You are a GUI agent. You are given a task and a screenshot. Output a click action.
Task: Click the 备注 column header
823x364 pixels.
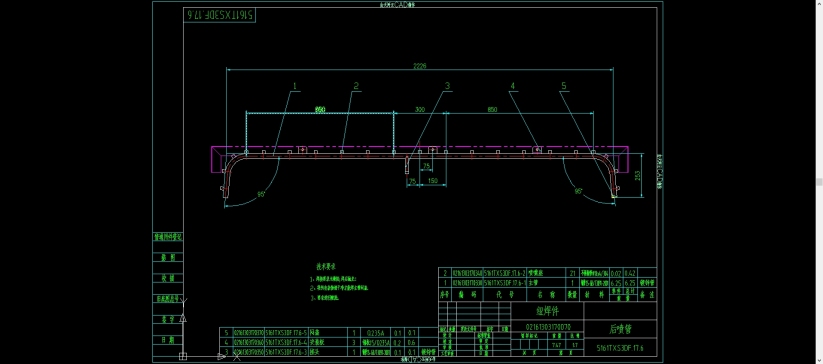click(646, 295)
